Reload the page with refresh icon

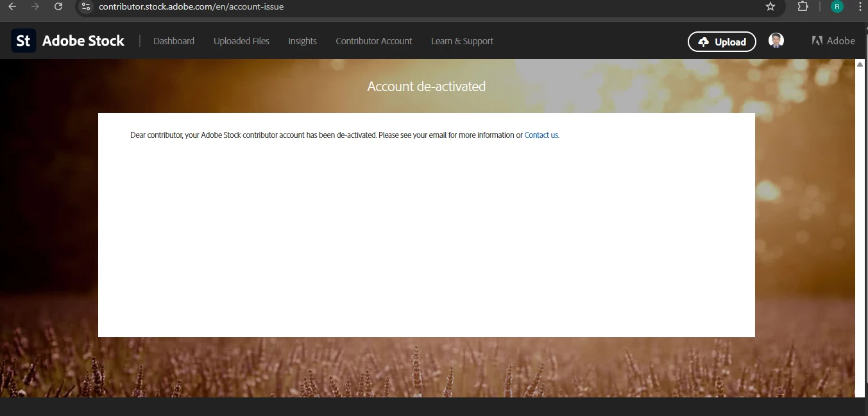tap(58, 6)
